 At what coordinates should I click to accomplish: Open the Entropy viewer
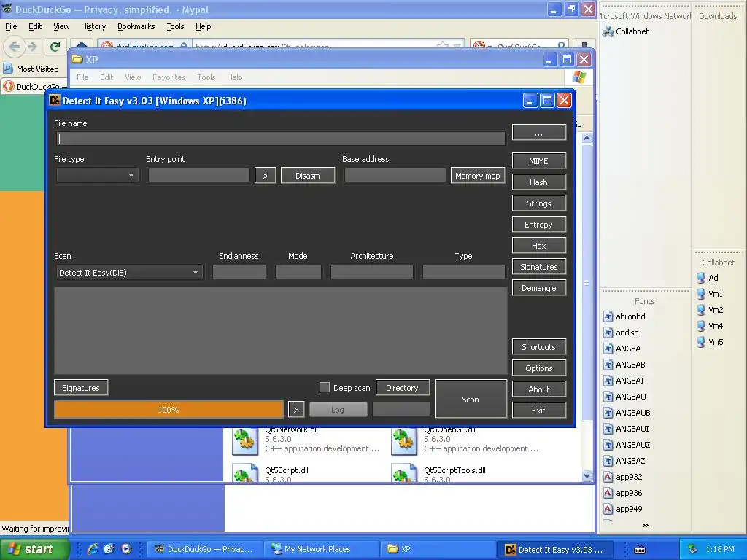(x=539, y=225)
